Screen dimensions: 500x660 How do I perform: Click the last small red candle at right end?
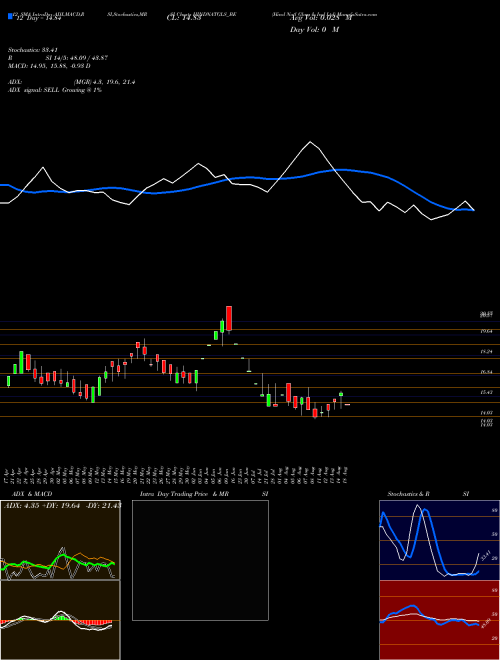(347, 405)
